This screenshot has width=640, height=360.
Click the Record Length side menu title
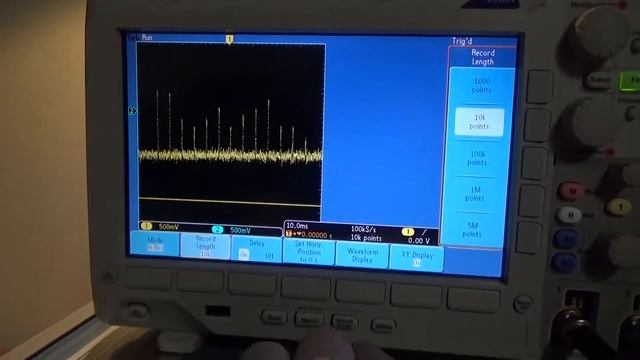483,57
